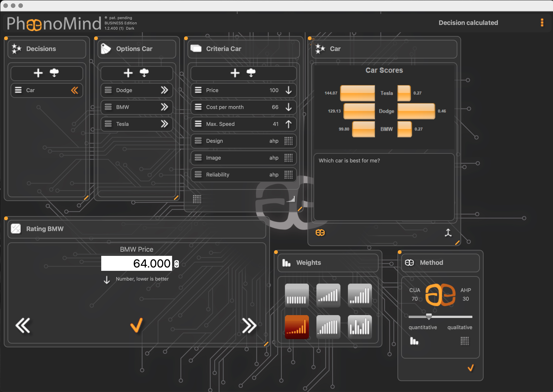Screen dimensions: 553x392
Task: Click the orange brain icon in Car panel
Action: pos(320,233)
